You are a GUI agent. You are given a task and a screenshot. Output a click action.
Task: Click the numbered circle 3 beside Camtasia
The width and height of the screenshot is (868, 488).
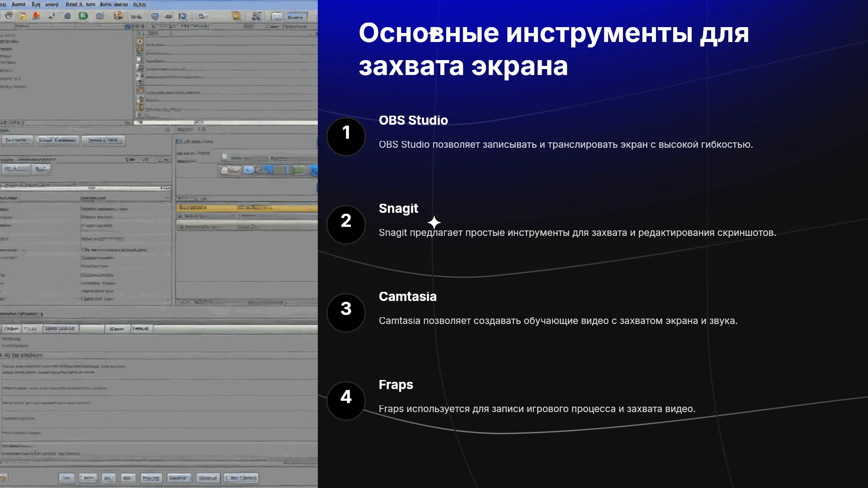coord(346,313)
